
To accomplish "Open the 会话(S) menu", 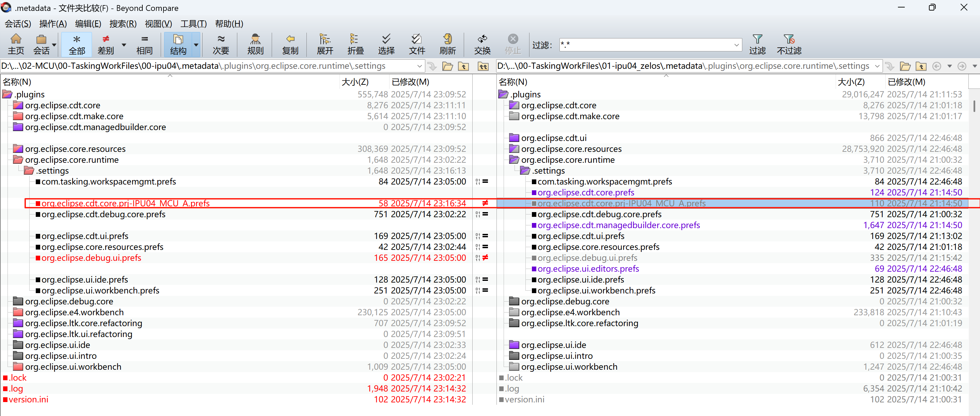I will pos(17,23).
